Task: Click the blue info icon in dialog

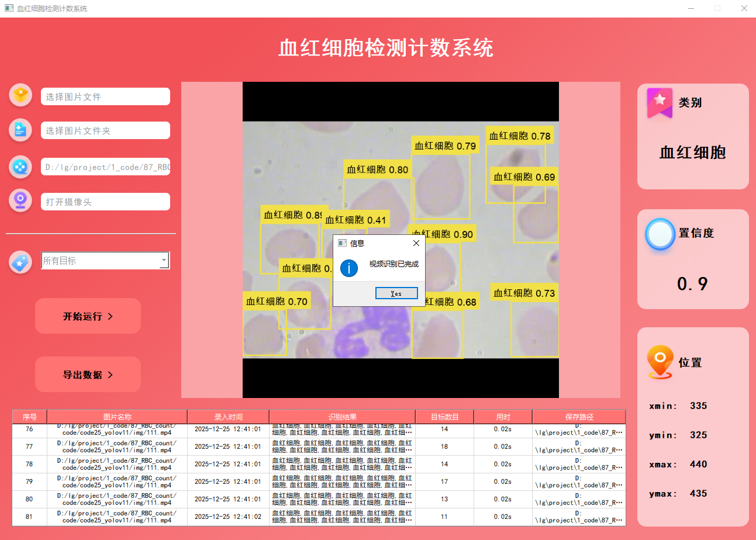Action: pyautogui.click(x=349, y=268)
